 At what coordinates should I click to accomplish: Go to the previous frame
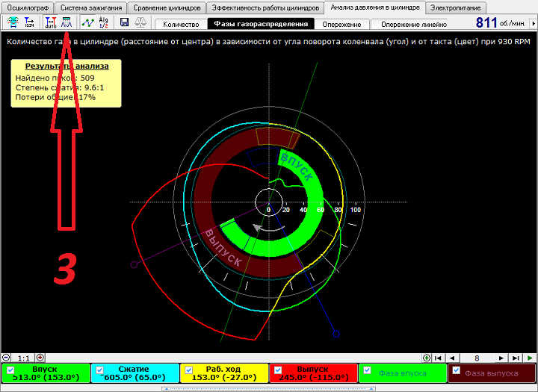(452, 358)
